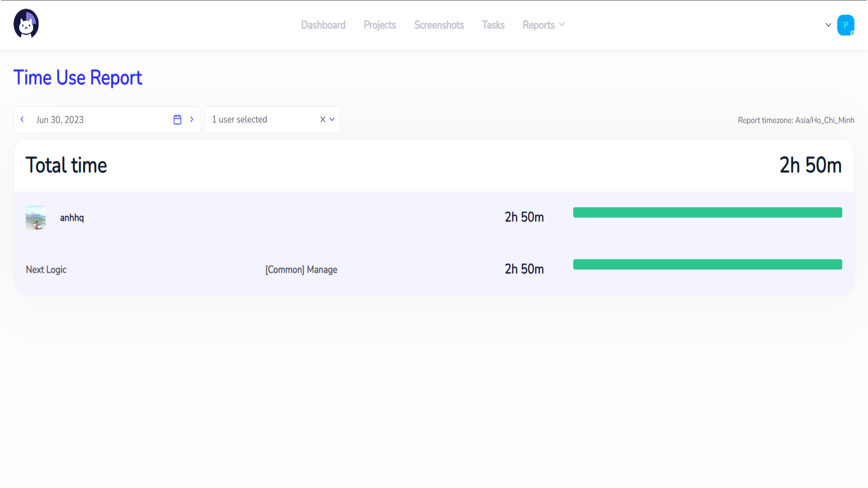Click [Common] Manage task label
The width and height of the screenshot is (868, 488).
coord(301,270)
